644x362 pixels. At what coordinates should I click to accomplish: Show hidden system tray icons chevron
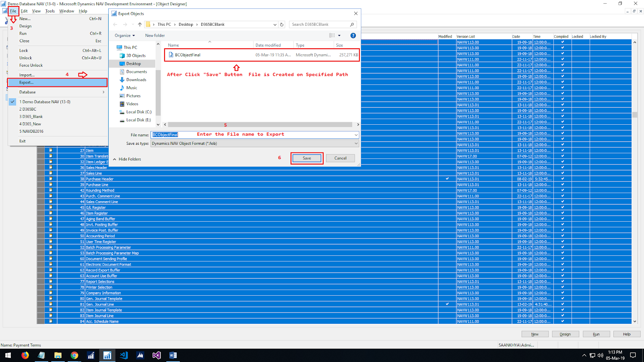point(584,355)
